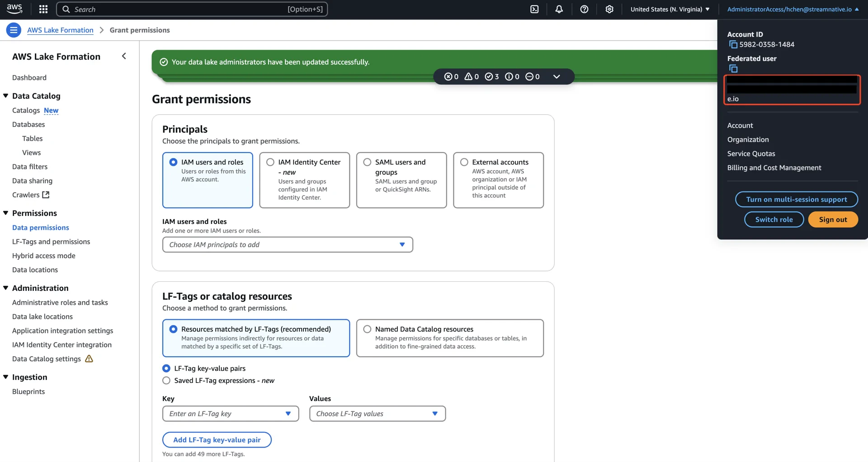Open Crawlers external link icon

(x=46, y=195)
